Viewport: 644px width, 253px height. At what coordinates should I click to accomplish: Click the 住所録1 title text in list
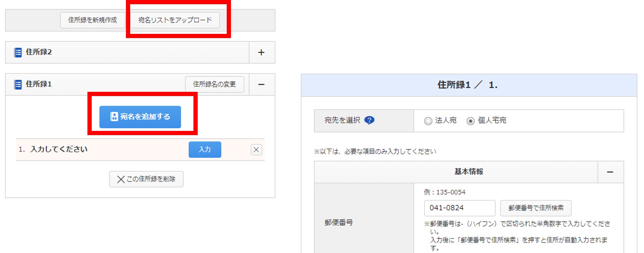[x=39, y=84]
